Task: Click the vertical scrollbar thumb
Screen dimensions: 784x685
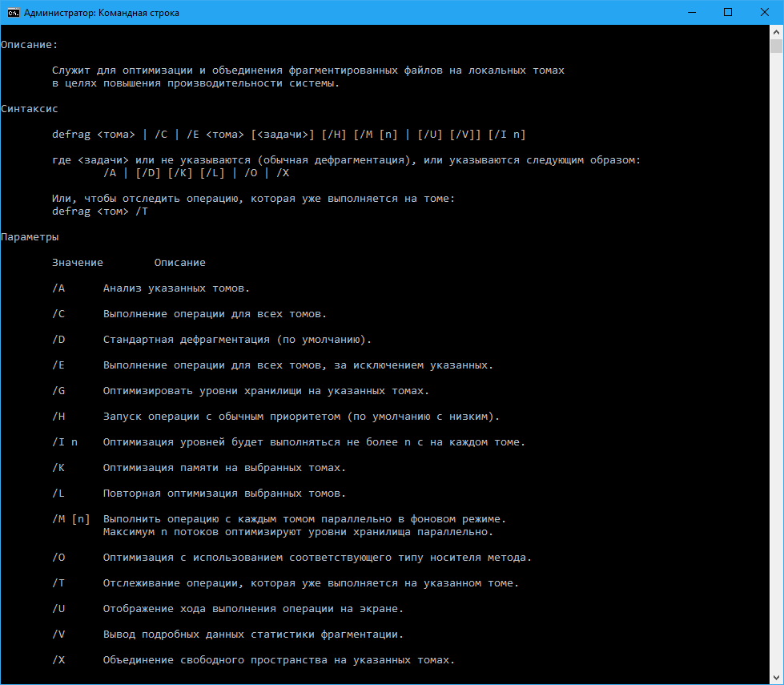Action: 776,46
